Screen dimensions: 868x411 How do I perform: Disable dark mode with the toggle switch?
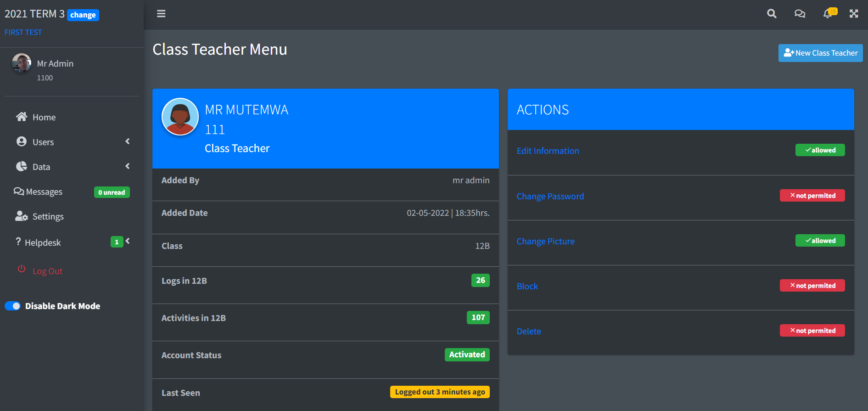[13, 306]
